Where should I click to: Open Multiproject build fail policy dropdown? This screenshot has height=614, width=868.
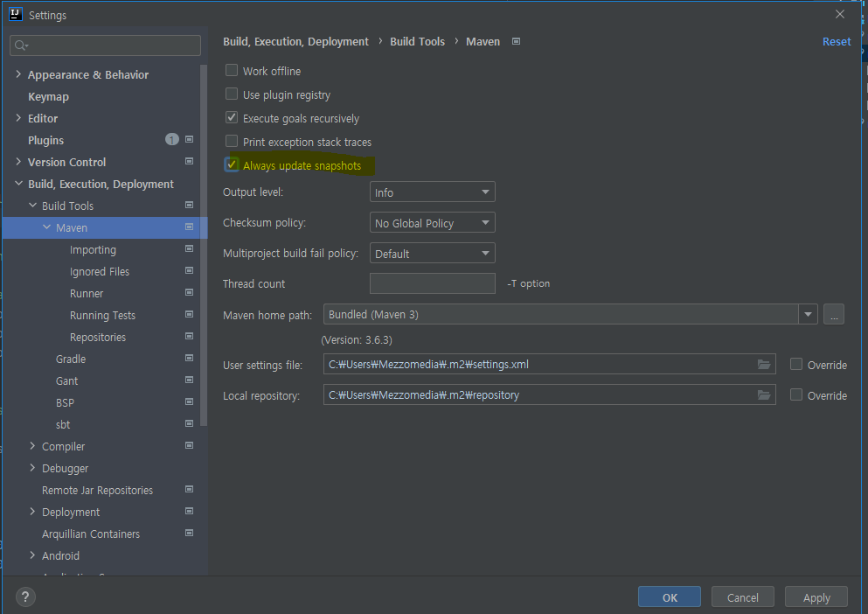click(x=433, y=254)
